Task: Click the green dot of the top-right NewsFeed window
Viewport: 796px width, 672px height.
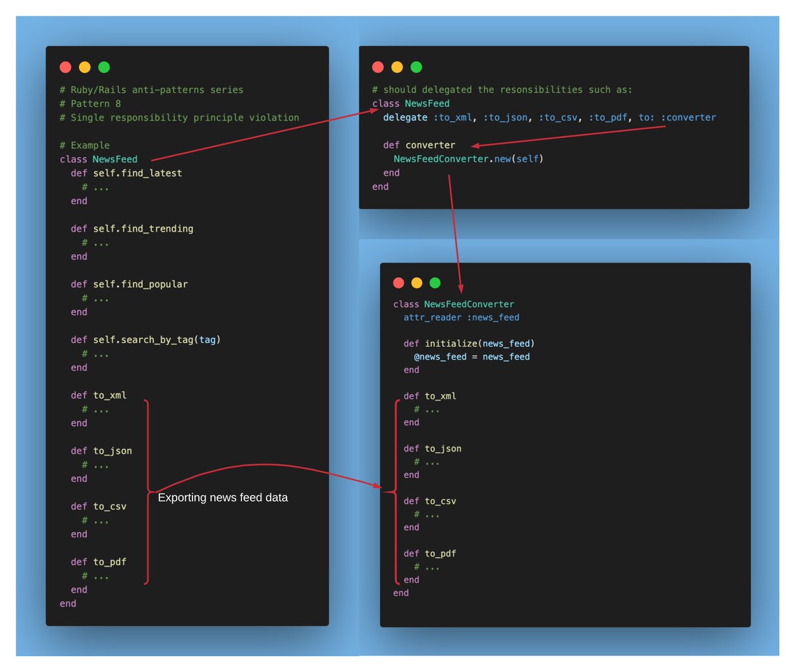Action: coord(417,67)
